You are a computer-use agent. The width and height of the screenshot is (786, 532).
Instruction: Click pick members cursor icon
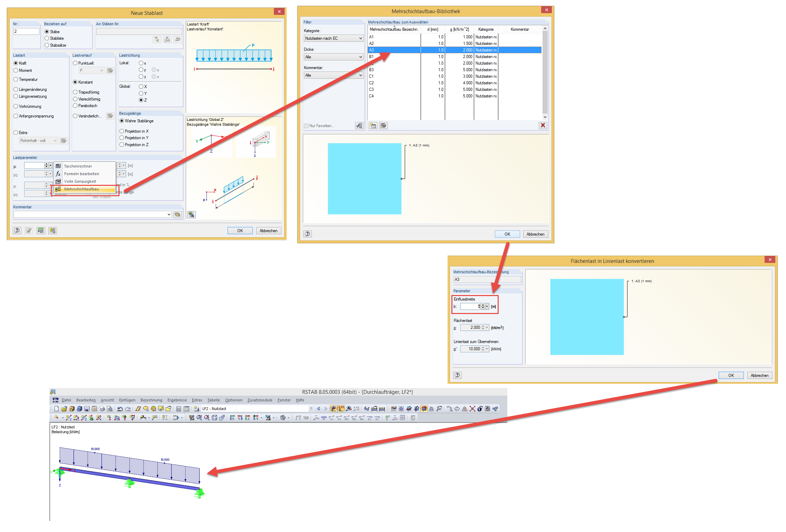pos(157,39)
